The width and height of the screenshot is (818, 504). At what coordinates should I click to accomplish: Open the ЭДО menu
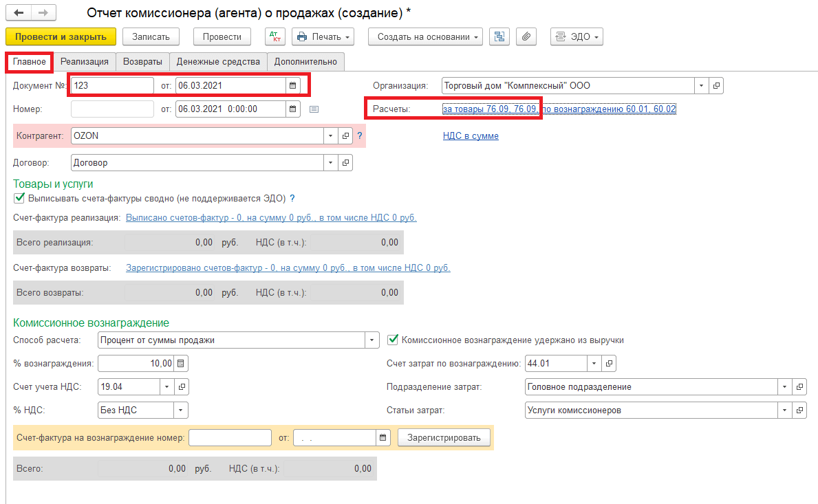click(x=577, y=36)
